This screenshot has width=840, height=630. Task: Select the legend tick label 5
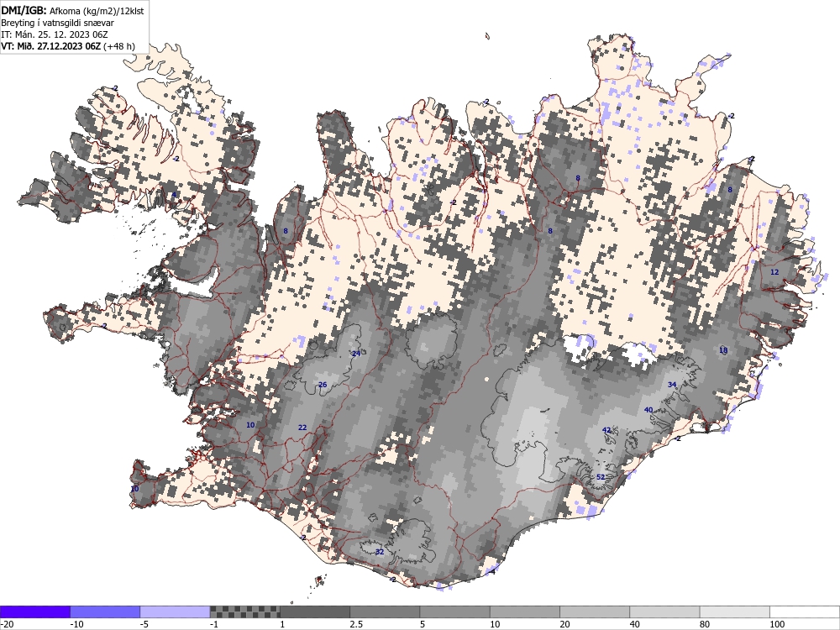pos(423,624)
